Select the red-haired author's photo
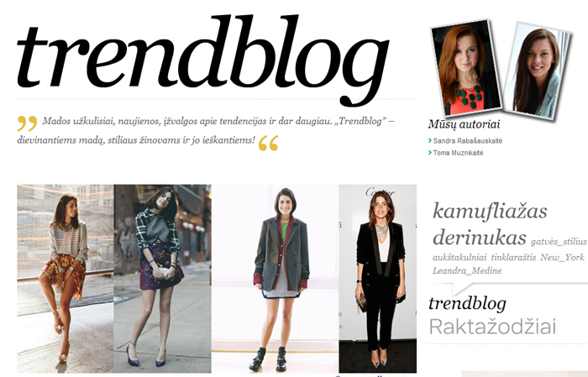This screenshot has height=377, width=588. (x=465, y=67)
